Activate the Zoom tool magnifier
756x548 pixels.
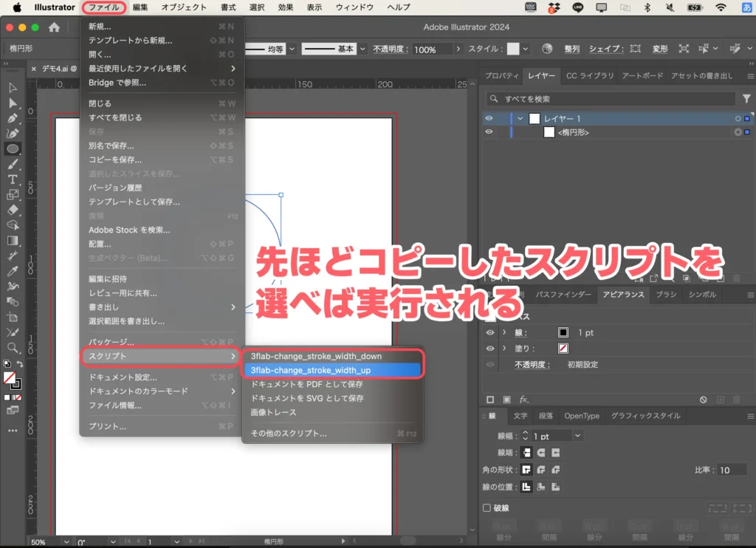tap(13, 348)
